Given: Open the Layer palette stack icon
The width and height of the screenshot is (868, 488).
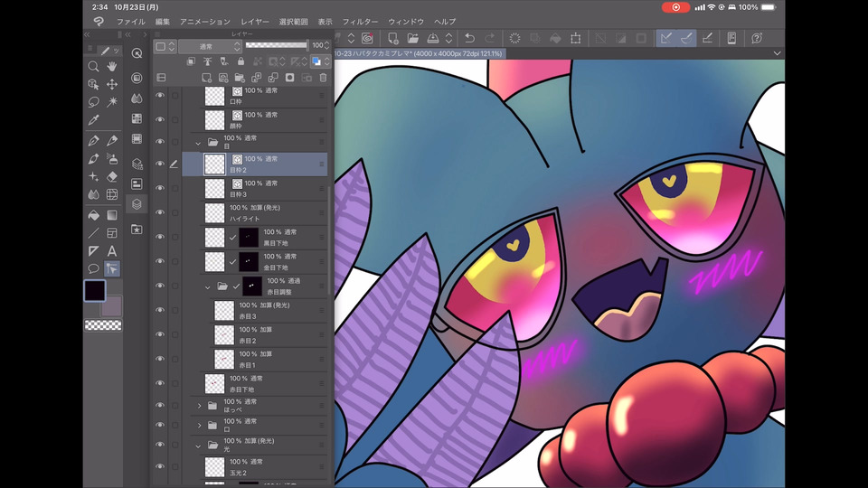Looking at the screenshot, I should click(x=137, y=204).
